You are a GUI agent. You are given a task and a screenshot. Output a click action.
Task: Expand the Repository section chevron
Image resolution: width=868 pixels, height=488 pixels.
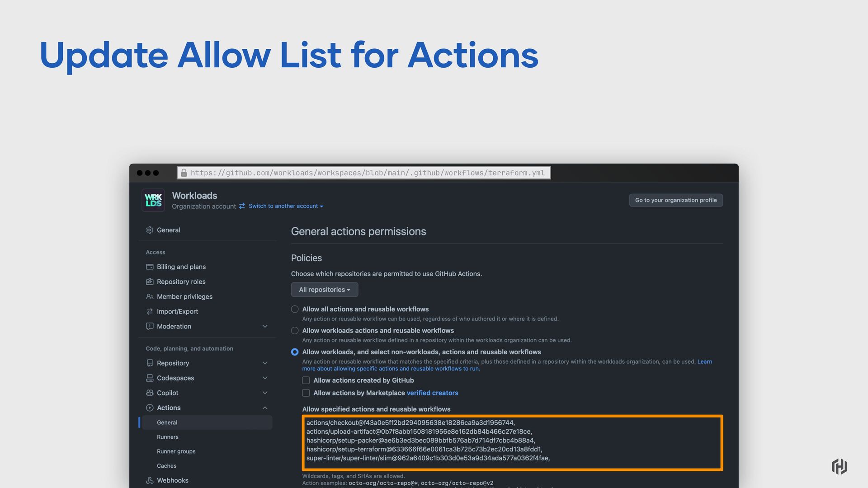click(x=265, y=363)
